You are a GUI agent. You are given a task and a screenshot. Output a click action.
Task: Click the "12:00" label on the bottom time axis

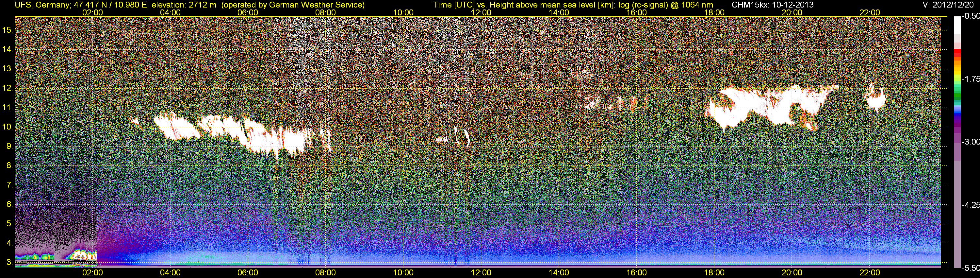481,273
